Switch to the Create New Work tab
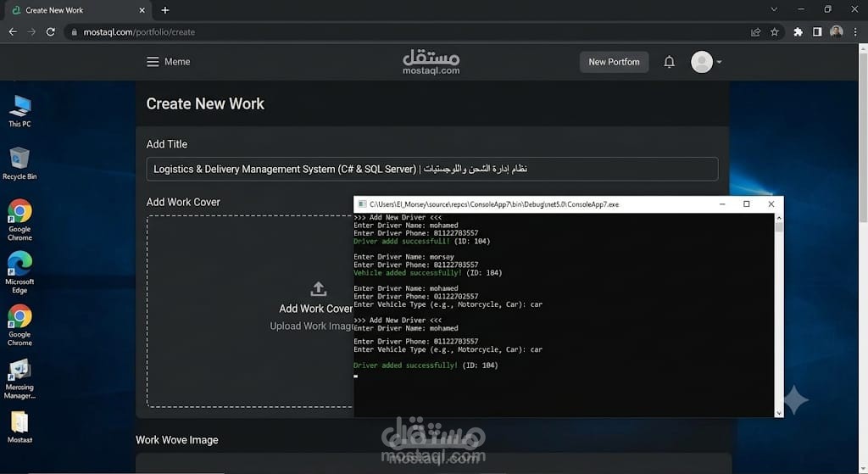The image size is (868, 474). [77, 10]
